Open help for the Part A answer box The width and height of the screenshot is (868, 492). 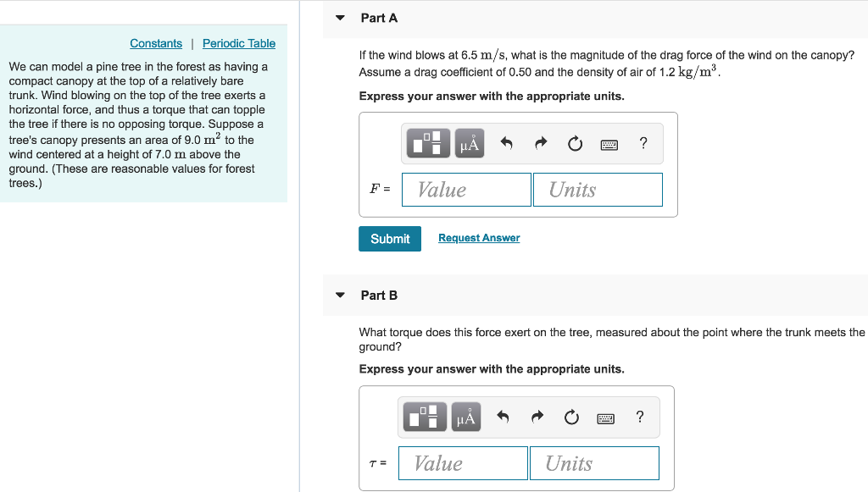(643, 143)
